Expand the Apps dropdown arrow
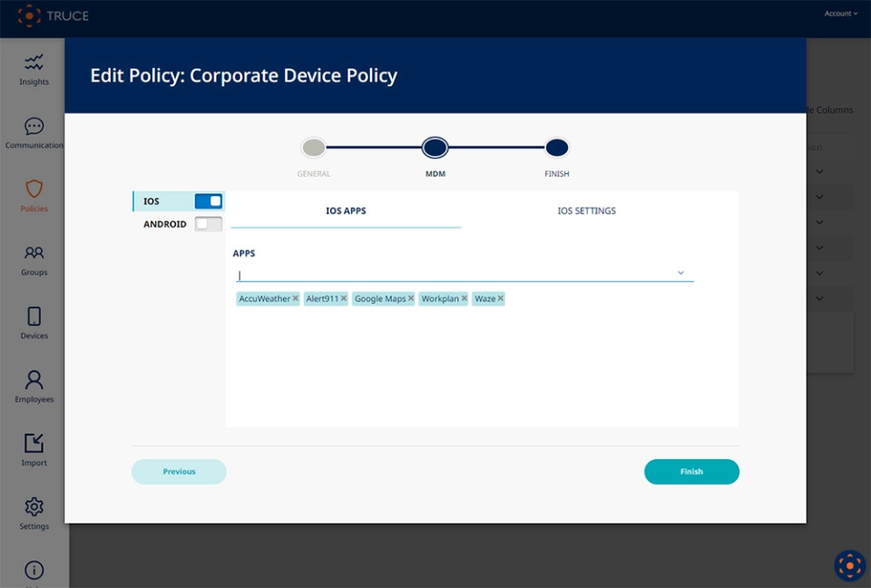 pos(680,273)
